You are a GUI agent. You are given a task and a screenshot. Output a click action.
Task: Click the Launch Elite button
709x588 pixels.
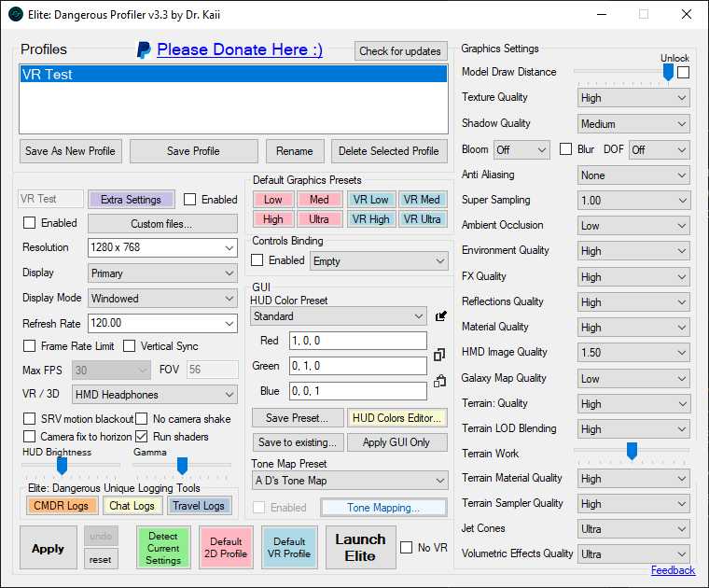(360, 547)
